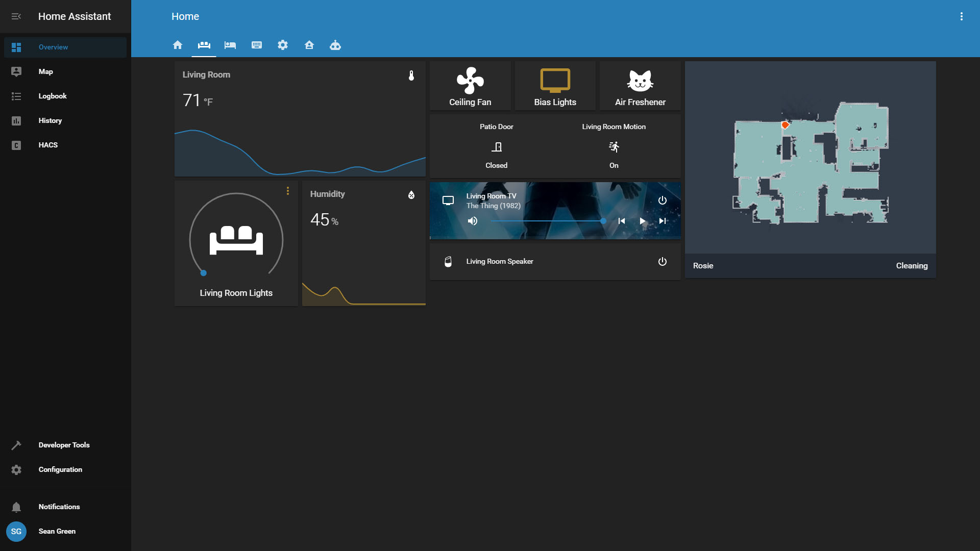Click the Closed state under Patio Door
The image size is (980, 551).
(497, 165)
